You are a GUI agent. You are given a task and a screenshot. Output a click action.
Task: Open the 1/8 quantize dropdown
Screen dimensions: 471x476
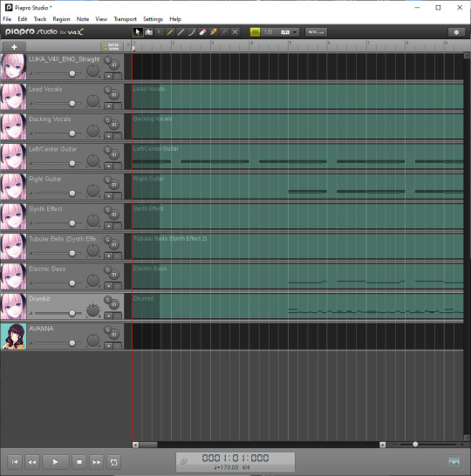(280, 32)
